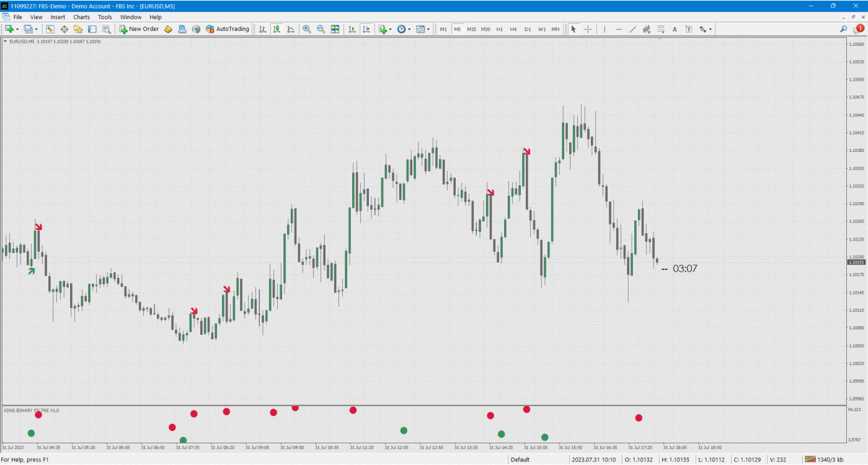Expand the periodicity clock dropdown

click(409, 29)
